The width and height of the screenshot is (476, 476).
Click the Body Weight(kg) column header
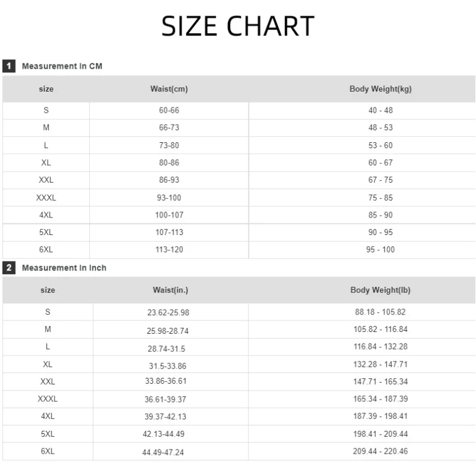[x=380, y=89]
